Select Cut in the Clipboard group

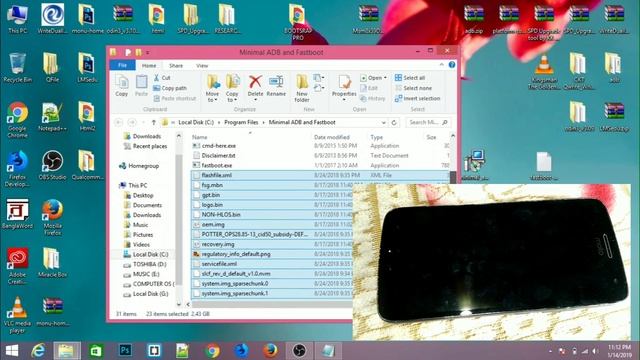pos(162,78)
